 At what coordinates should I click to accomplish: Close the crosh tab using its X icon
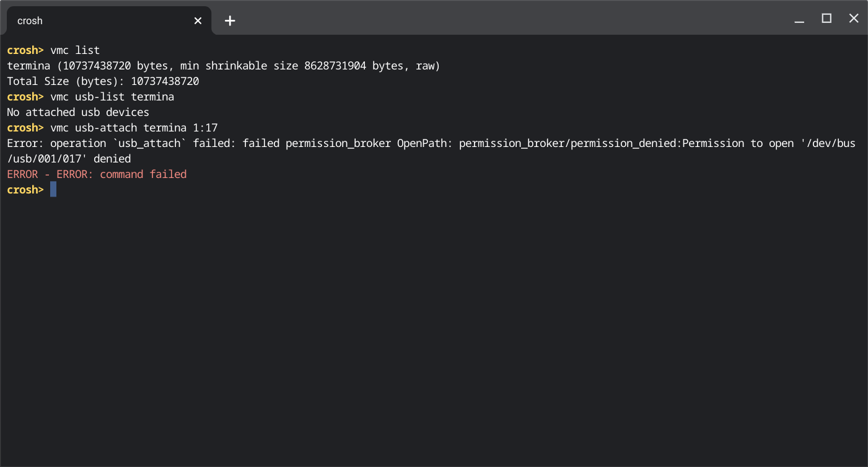pyautogui.click(x=197, y=20)
